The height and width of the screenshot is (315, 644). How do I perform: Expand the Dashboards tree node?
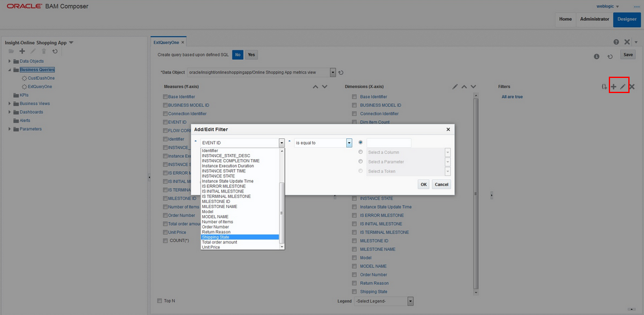[10, 112]
